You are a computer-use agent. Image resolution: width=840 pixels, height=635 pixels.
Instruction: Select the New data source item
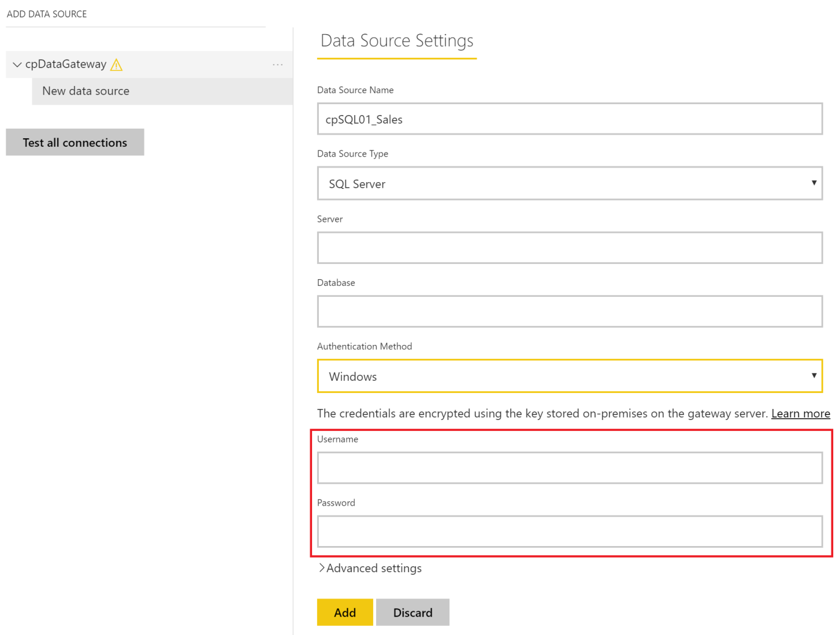(86, 91)
